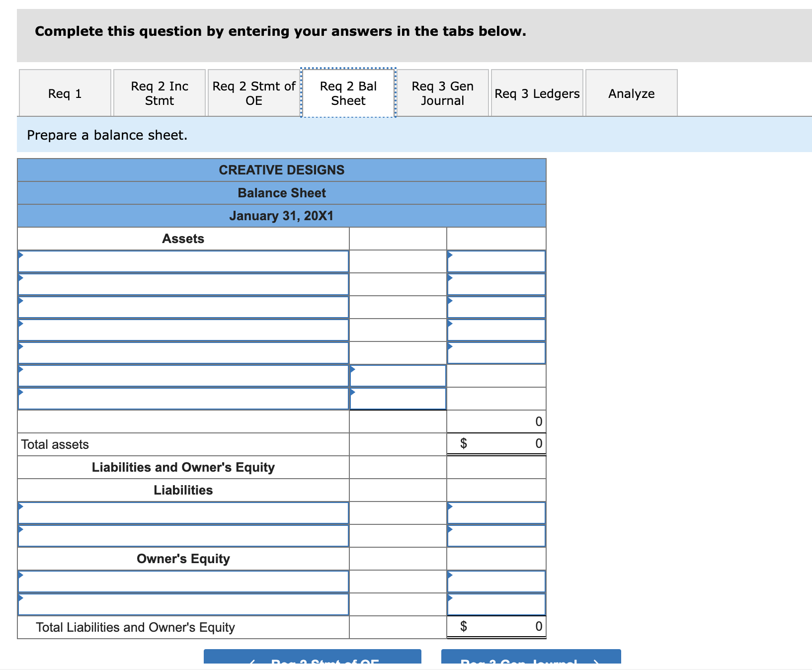Select the Req 2 Stmt of OE tab

(253, 92)
